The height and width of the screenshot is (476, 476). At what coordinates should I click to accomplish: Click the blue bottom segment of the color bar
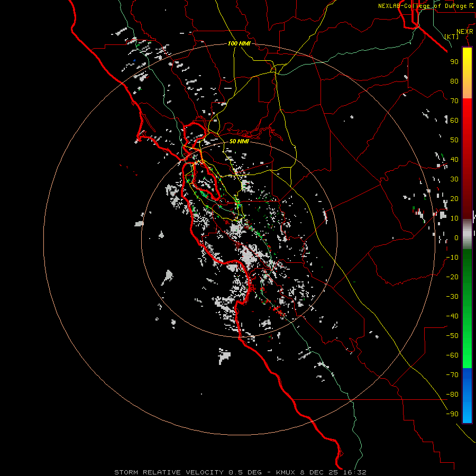tap(467, 395)
